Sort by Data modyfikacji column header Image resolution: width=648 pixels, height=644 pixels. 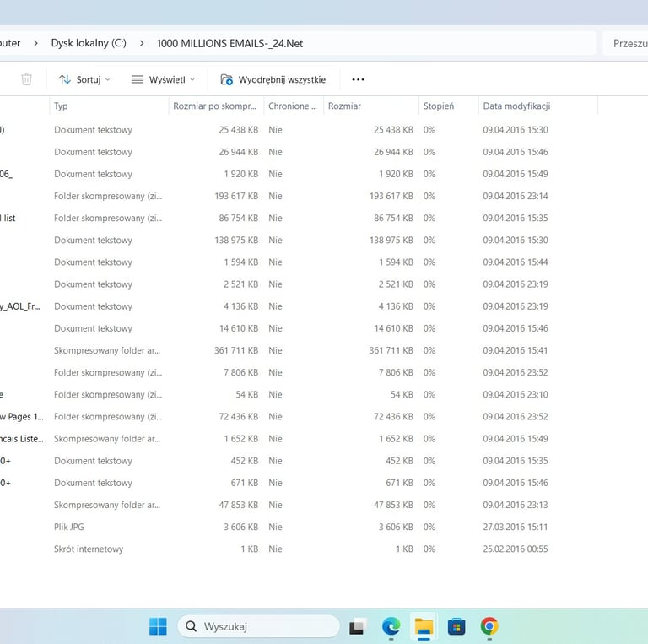click(x=538, y=106)
